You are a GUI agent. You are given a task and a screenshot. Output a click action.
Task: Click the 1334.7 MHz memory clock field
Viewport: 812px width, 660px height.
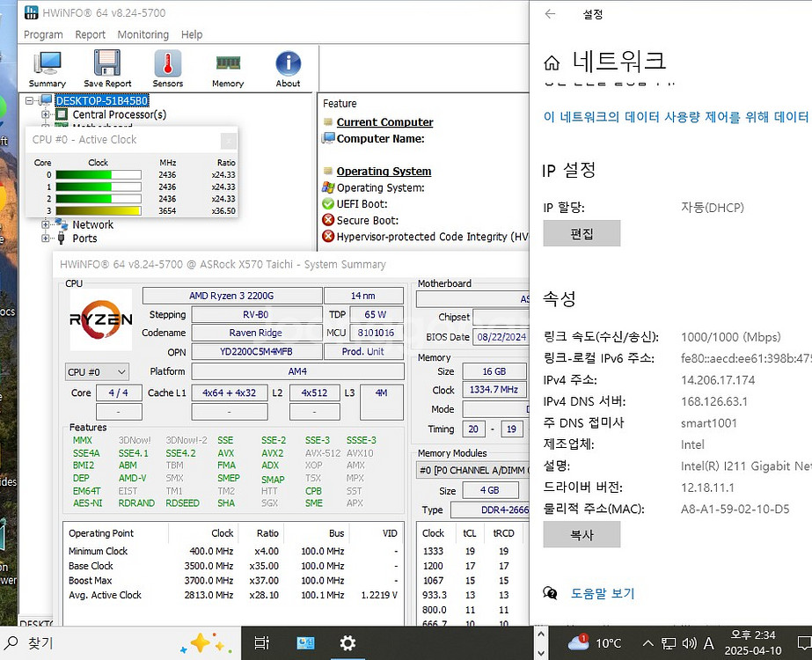(494, 390)
